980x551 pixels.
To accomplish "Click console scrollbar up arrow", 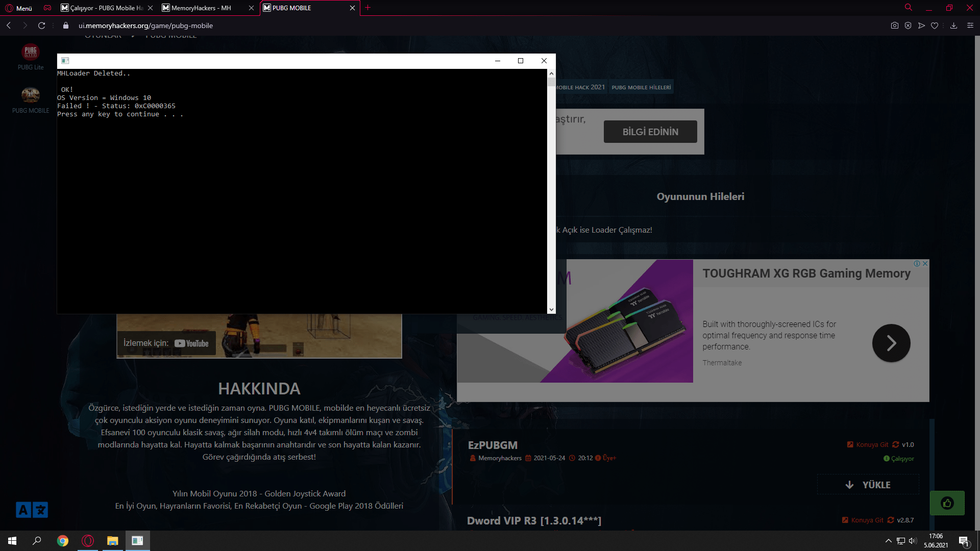I will pyautogui.click(x=551, y=73).
